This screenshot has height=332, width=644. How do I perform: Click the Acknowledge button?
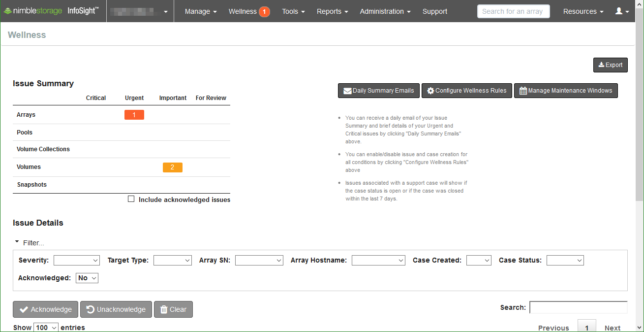coord(45,309)
